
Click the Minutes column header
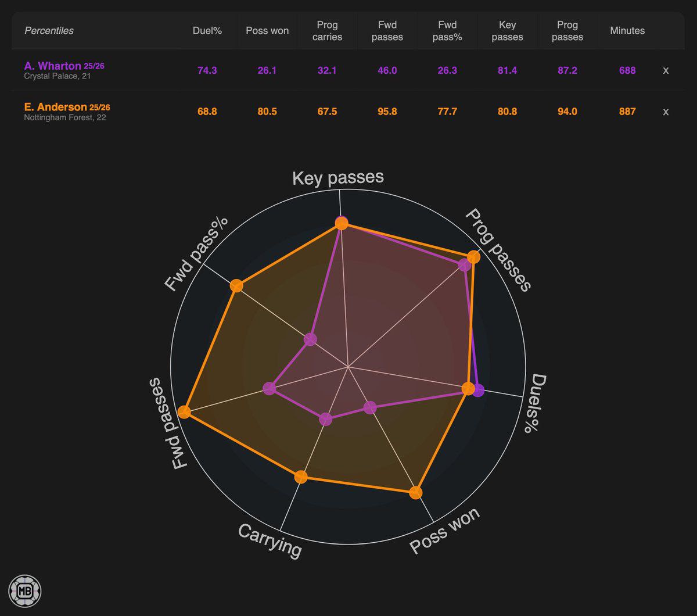coord(627,31)
